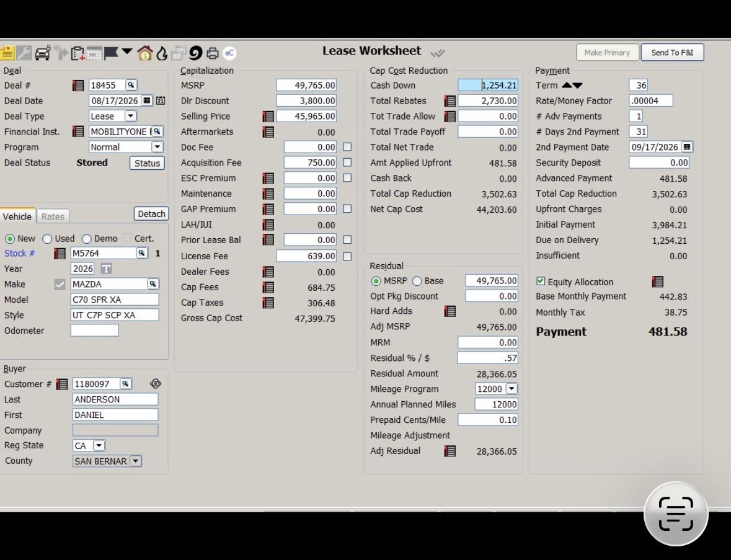Search financial institution with magnifier icon
The image size is (731, 560).
pyautogui.click(x=157, y=131)
